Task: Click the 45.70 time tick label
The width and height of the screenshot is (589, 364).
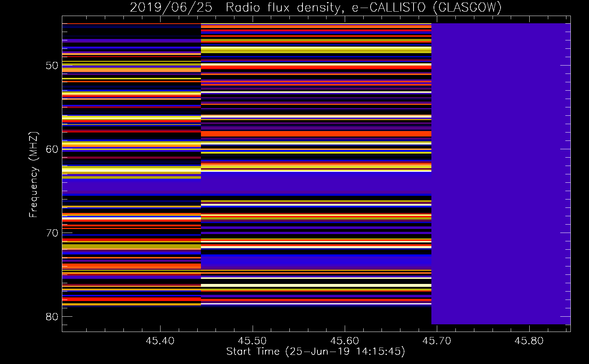Action: coord(437,341)
